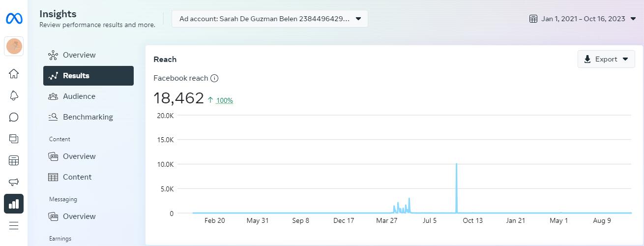Expand the Ad account dropdown
This screenshot has height=246, width=644.
(x=269, y=19)
